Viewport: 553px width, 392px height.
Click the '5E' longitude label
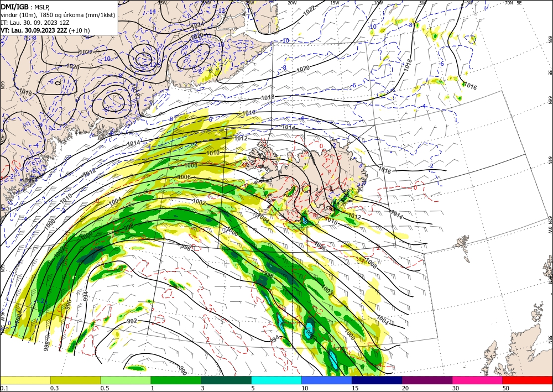[519, 3]
